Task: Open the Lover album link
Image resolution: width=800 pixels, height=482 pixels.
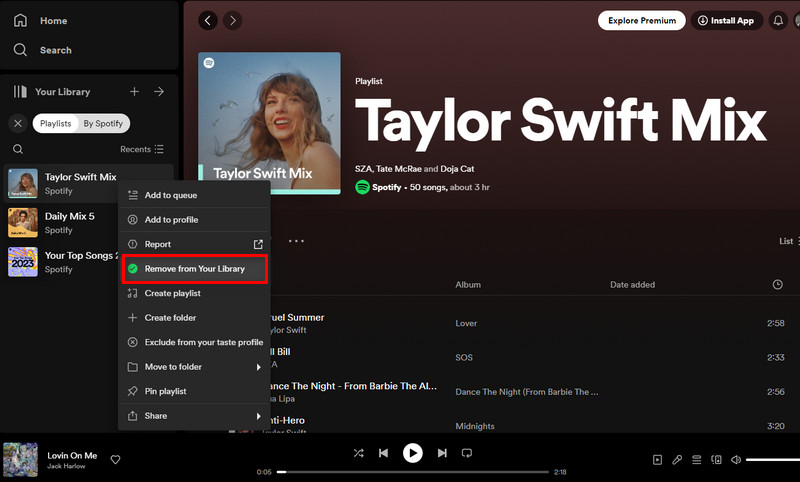Action: point(466,323)
